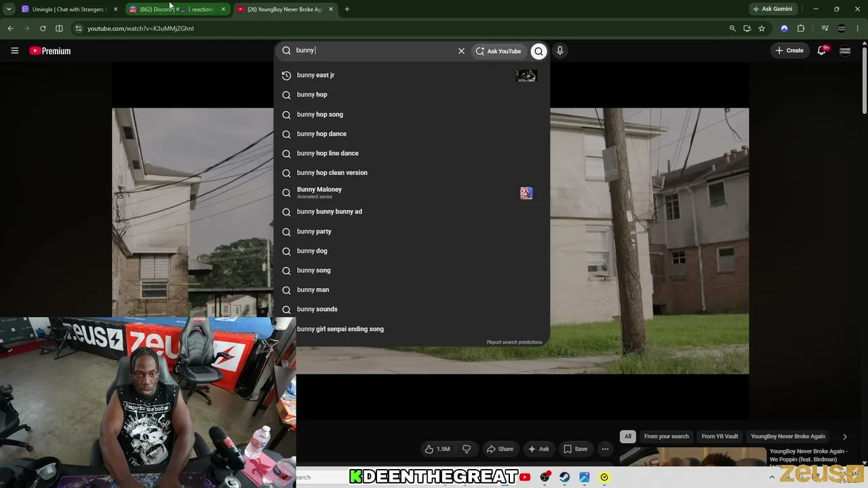
Task: Open YouTube notifications bell
Action: [822, 50]
